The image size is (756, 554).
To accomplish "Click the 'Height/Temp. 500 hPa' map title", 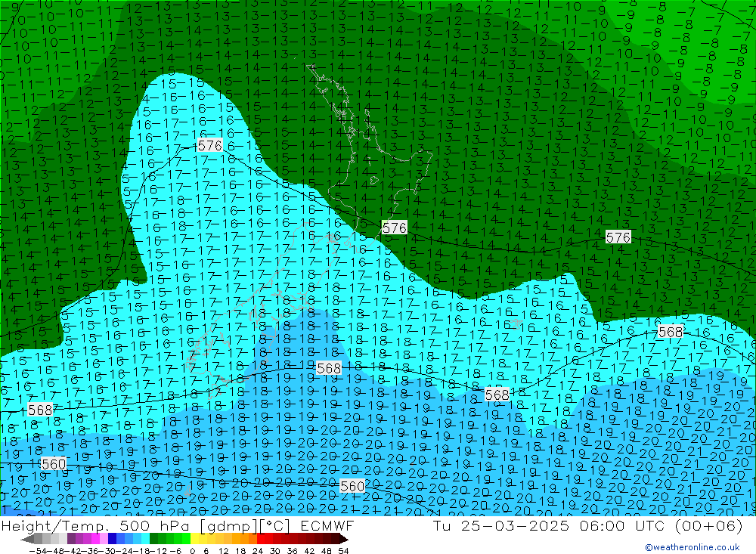I will (x=95, y=525).
